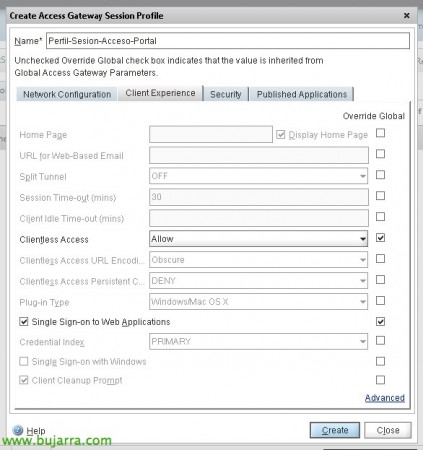This screenshot has width=423, height=450.
Task: Click the blue Help question-mark icon
Action: [x=18, y=430]
